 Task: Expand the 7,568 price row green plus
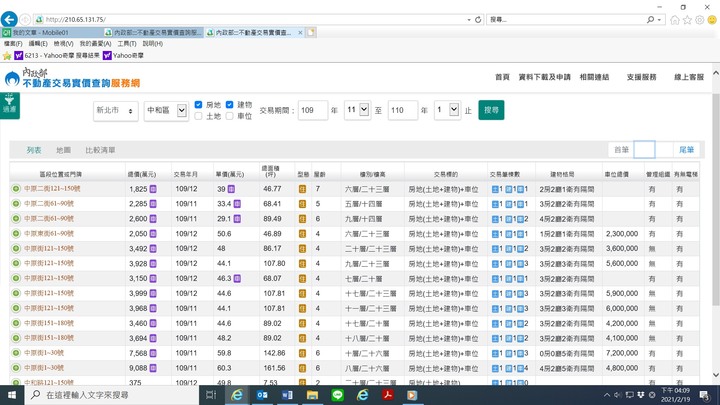pyautogui.click(x=16, y=353)
